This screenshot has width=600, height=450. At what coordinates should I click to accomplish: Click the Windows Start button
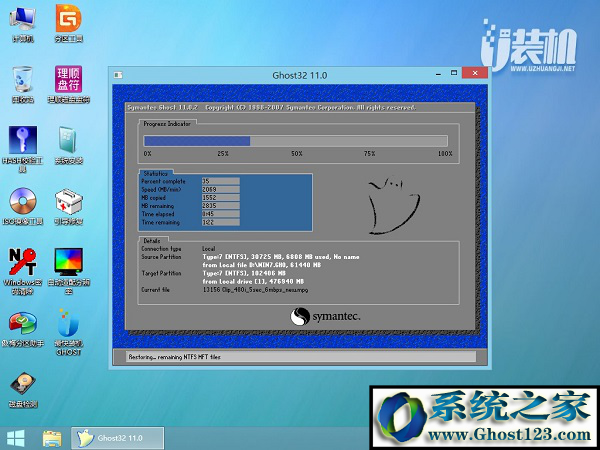click(x=16, y=438)
